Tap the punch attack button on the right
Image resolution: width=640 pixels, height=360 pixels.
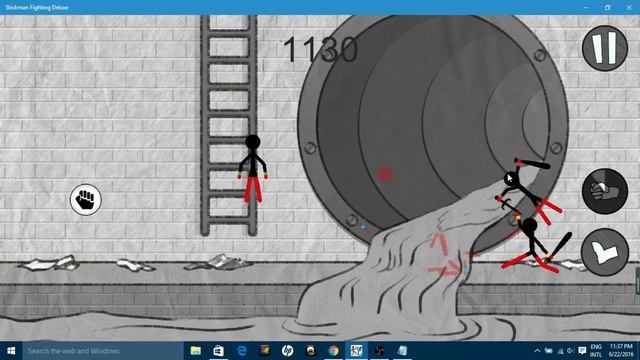coord(604,191)
